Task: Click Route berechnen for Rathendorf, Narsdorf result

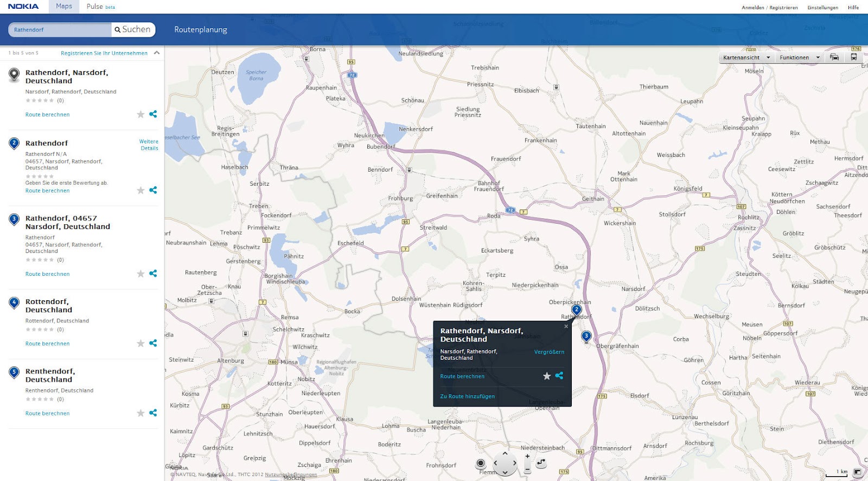Action: (x=47, y=115)
